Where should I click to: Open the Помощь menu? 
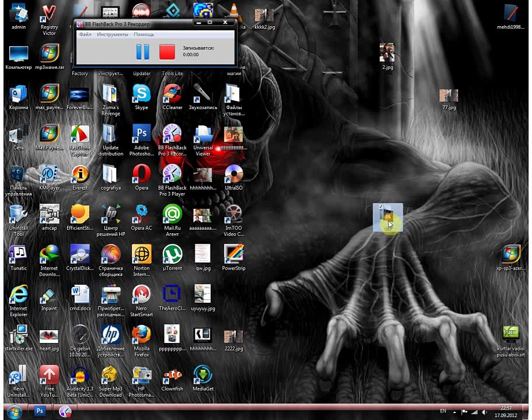(144, 34)
